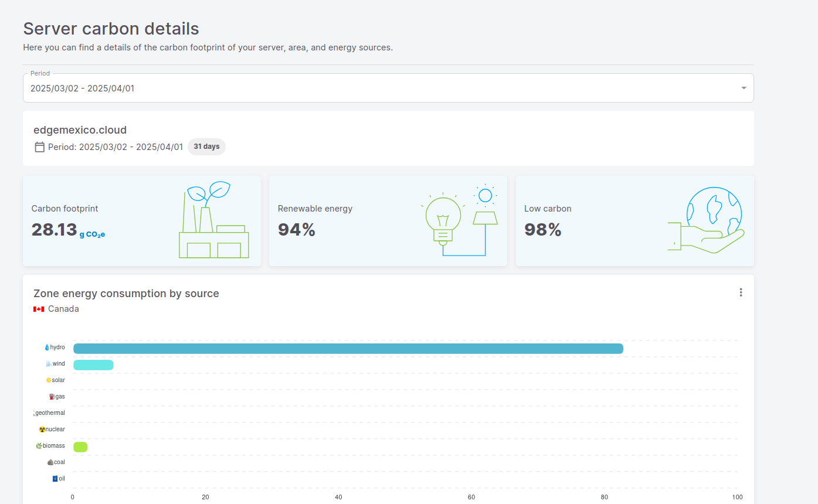818x504 pixels.
Task: Click the calendar icon beside Period text
Action: [x=40, y=147]
